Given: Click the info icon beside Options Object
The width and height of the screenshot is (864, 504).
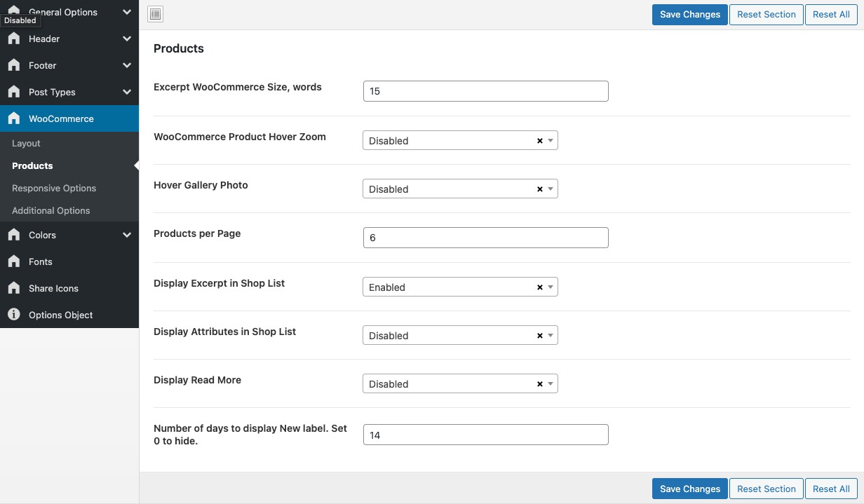Looking at the screenshot, I should 14,315.
